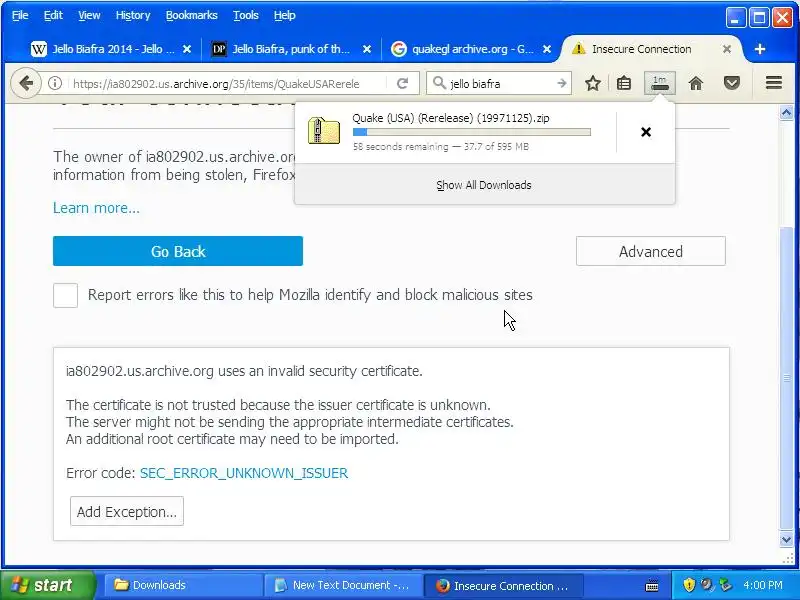Viewport: 800px width, 600px height.
Task: Click Add Exception button
Action: 127,511
